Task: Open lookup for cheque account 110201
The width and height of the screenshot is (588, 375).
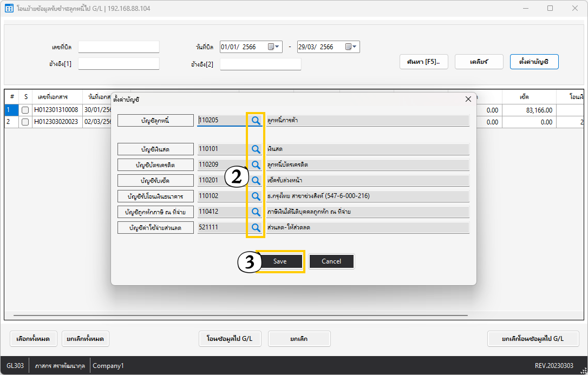Action: pos(256,180)
